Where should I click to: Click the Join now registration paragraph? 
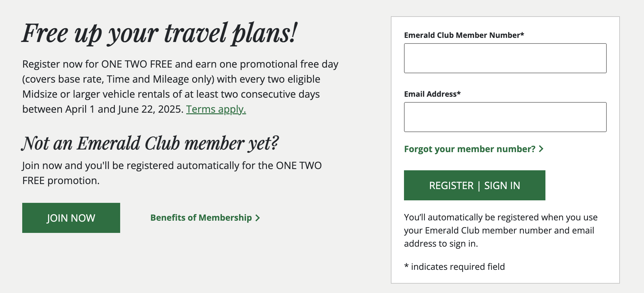172,173
